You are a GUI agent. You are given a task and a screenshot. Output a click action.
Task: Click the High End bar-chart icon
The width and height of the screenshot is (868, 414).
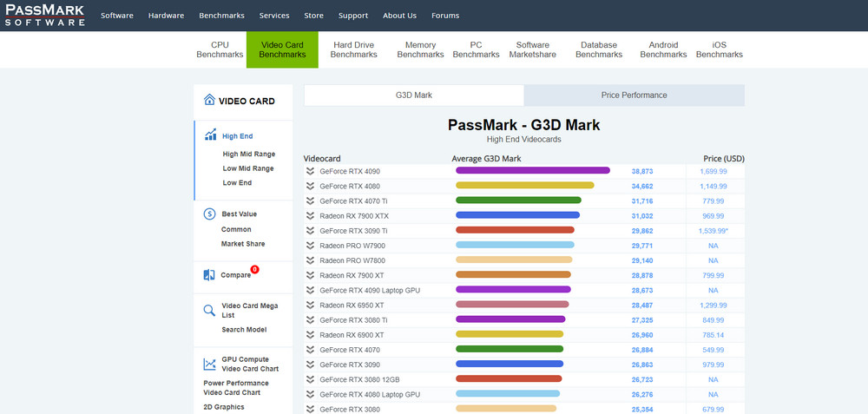coord(210,135)
